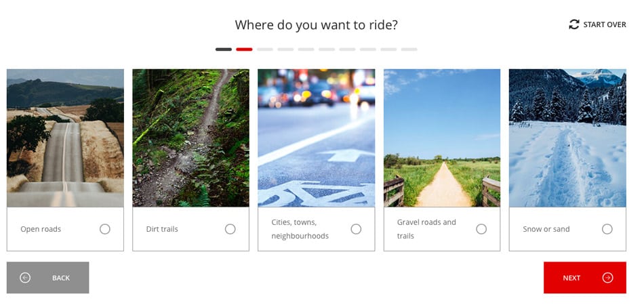The height and width of the screenshot is (307, 644).
Task: Go back using the grey BACK button
Action: 47,278
